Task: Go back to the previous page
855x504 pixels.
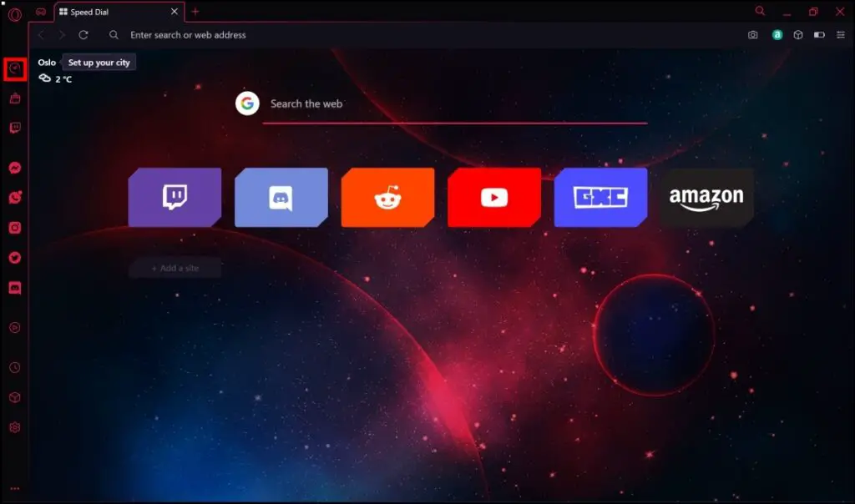Action: click(x=41, y=35)
